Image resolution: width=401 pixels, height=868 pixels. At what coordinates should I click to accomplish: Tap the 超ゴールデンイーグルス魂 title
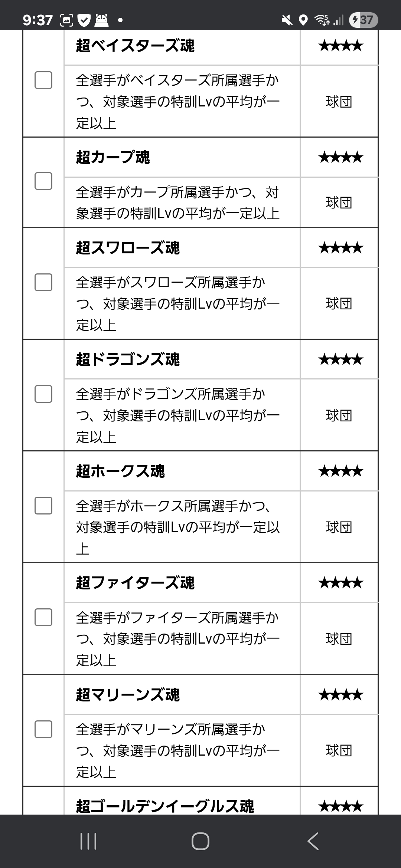pyautogui.click(x=165, y=806)
